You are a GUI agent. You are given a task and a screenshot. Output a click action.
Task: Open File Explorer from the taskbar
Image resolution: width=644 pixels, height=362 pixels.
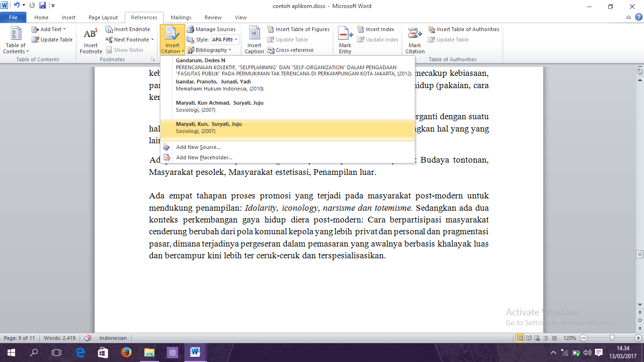tap(149, 352)
